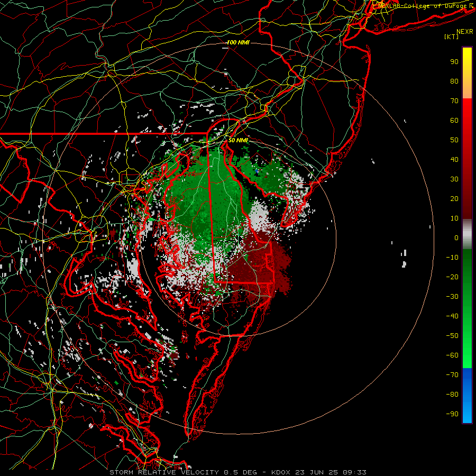This screenshot has height=476, width=476.
Task: Click the 80 value on velocity scale
Action: [x=454, y=81]
